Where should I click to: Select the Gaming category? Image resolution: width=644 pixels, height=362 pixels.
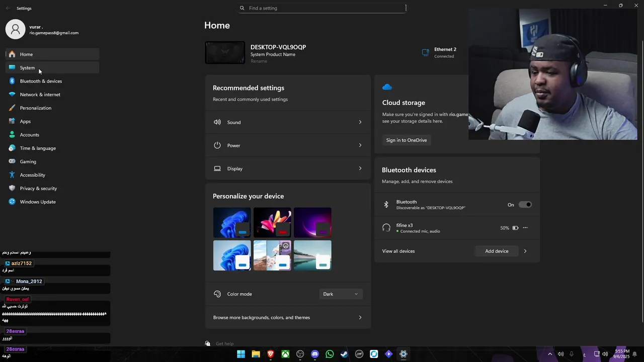point(52,161)
